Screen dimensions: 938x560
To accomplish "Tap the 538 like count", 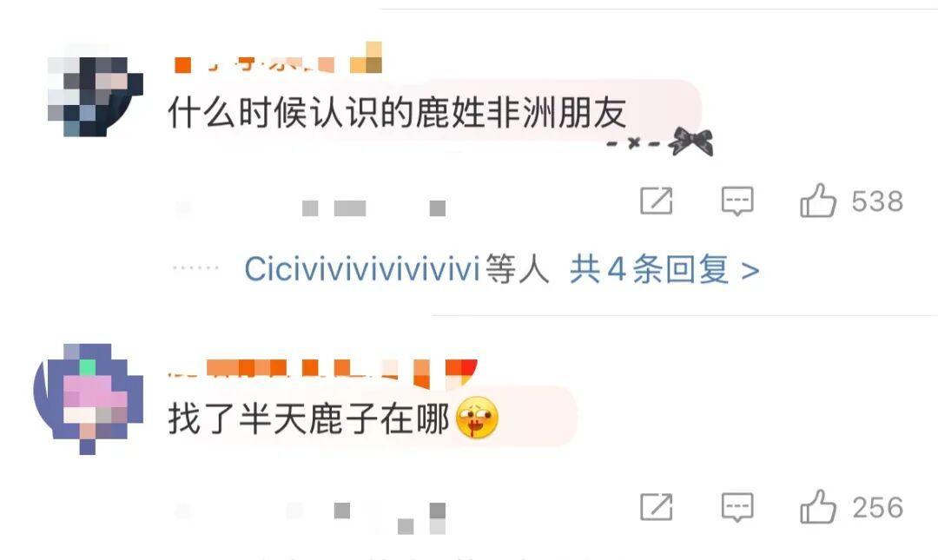I will point(877,201).
